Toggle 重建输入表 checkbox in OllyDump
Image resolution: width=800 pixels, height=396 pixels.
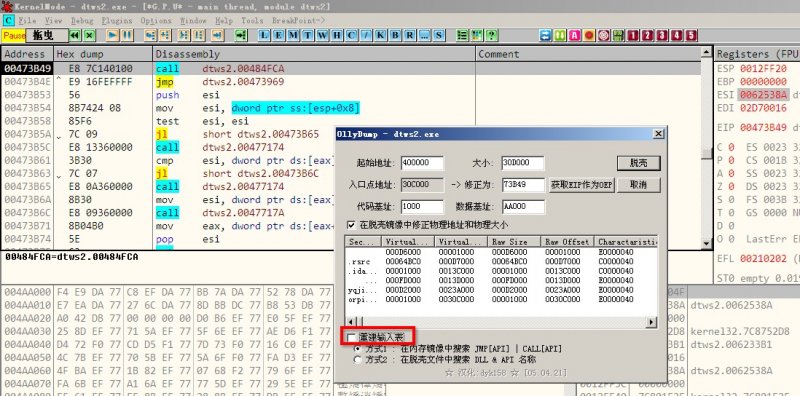(x=352, y=337)
